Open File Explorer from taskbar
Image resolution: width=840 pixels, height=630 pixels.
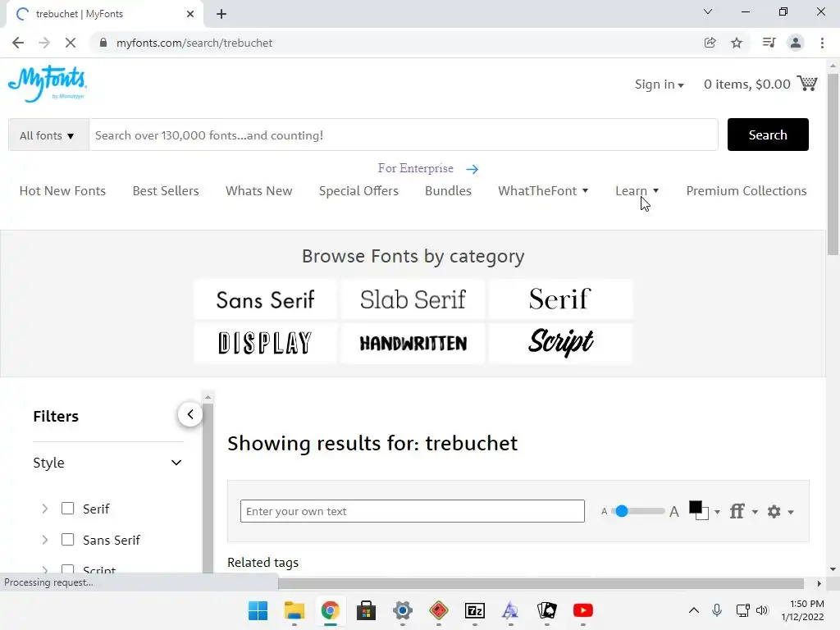(x=294, y=610)
